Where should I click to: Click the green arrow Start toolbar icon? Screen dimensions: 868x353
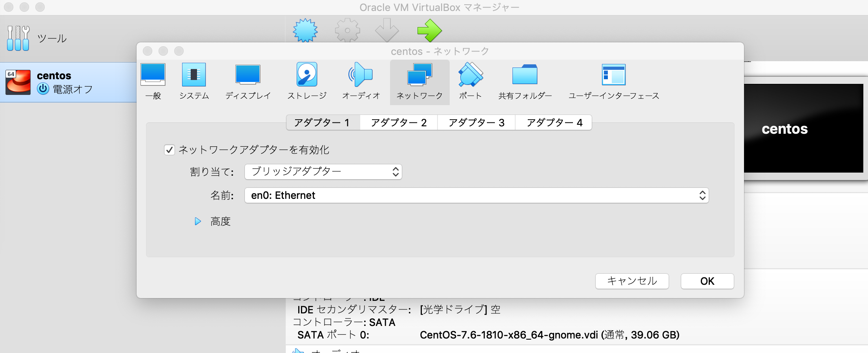pyautogui.click(x=430, y=30)
